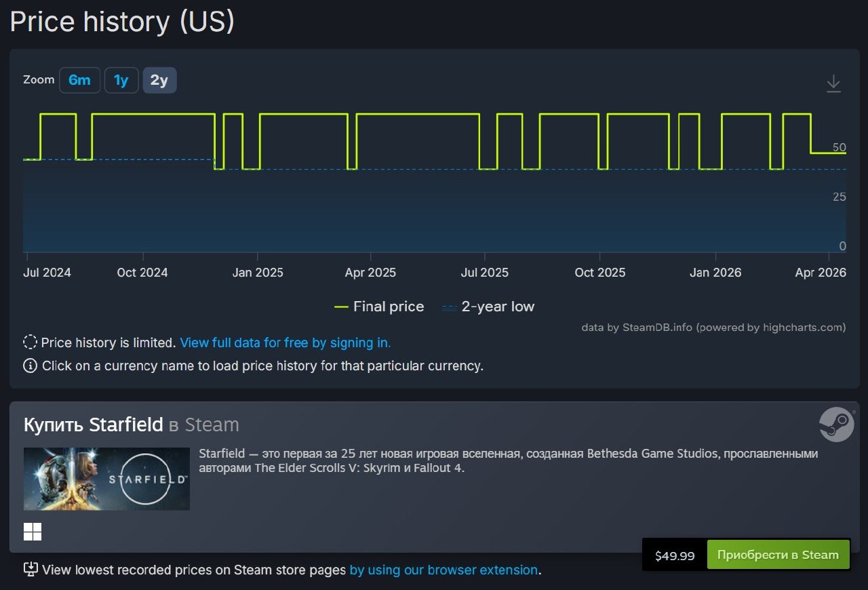The width and height of the screenshot is (868, 590).
Task: Click the Купить Starfield в Steam heading
Action: click(x=132, y=425)
